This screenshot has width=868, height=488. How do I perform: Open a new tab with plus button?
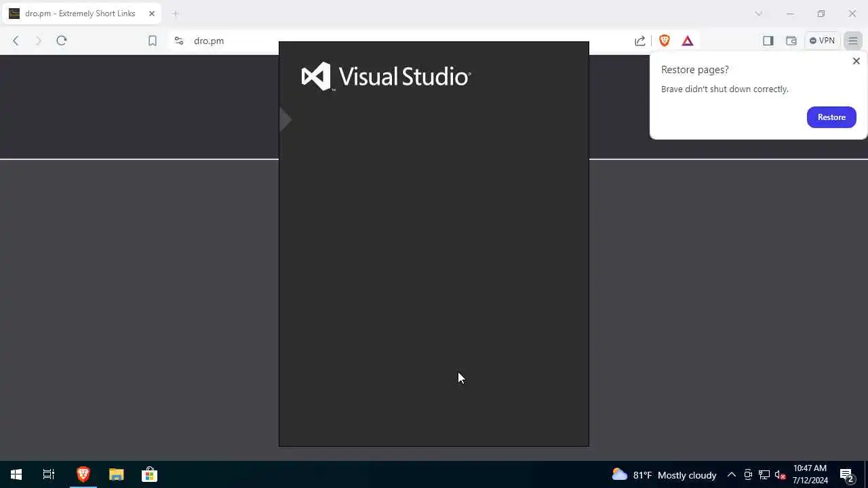pyautogui.click(x=176, y=14)
